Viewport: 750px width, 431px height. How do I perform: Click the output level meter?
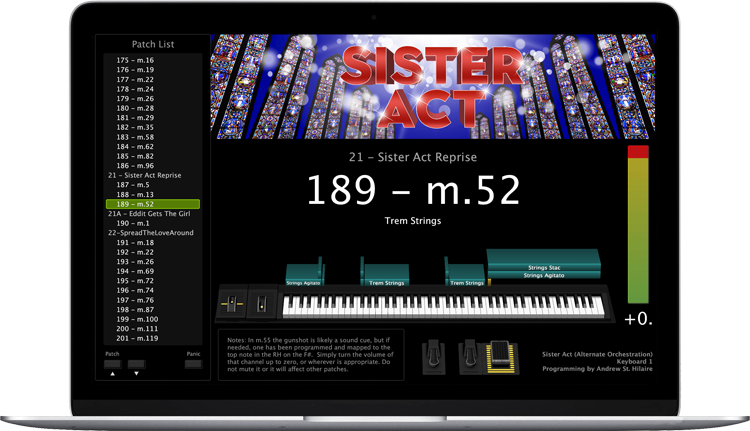[x=638, y=224]
